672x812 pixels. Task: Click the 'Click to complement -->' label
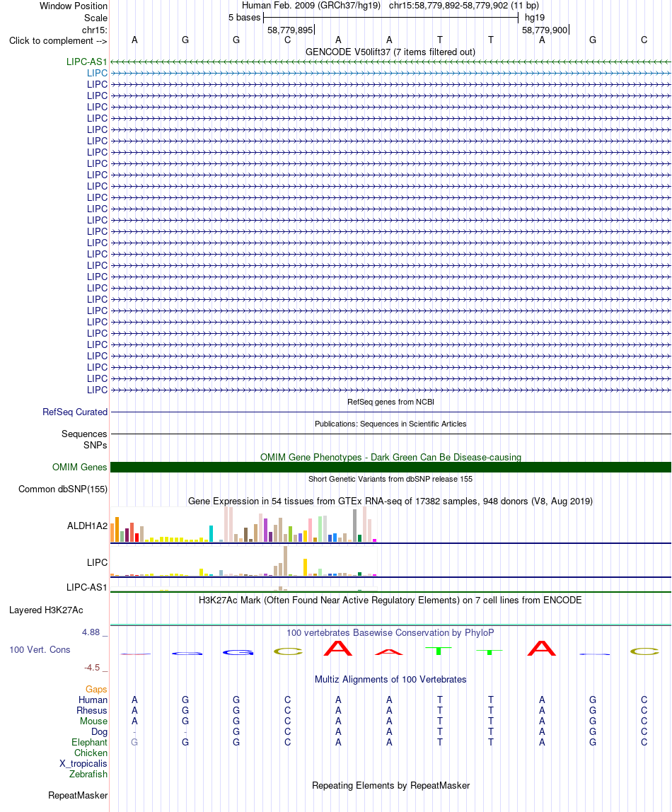point(58,41)
